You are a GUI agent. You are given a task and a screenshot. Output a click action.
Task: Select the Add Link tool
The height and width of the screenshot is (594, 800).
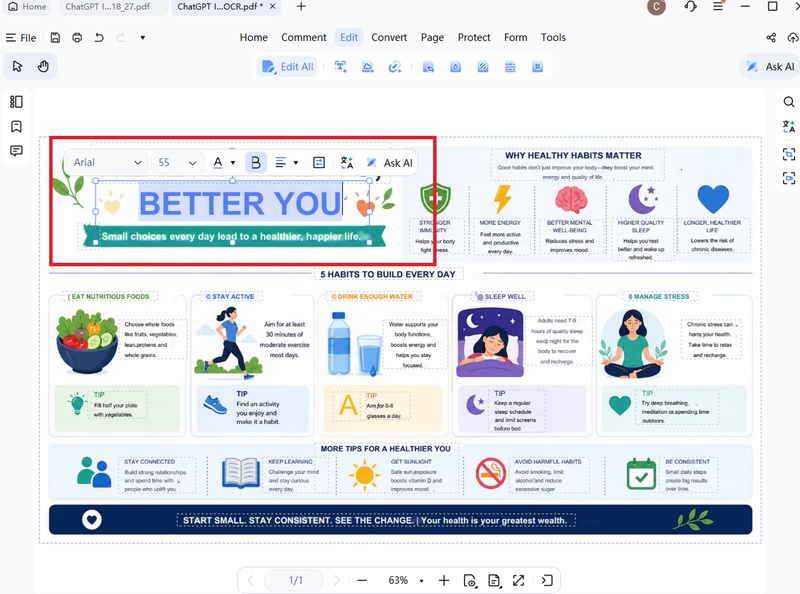pyautogui.click(x=395, y=66)
